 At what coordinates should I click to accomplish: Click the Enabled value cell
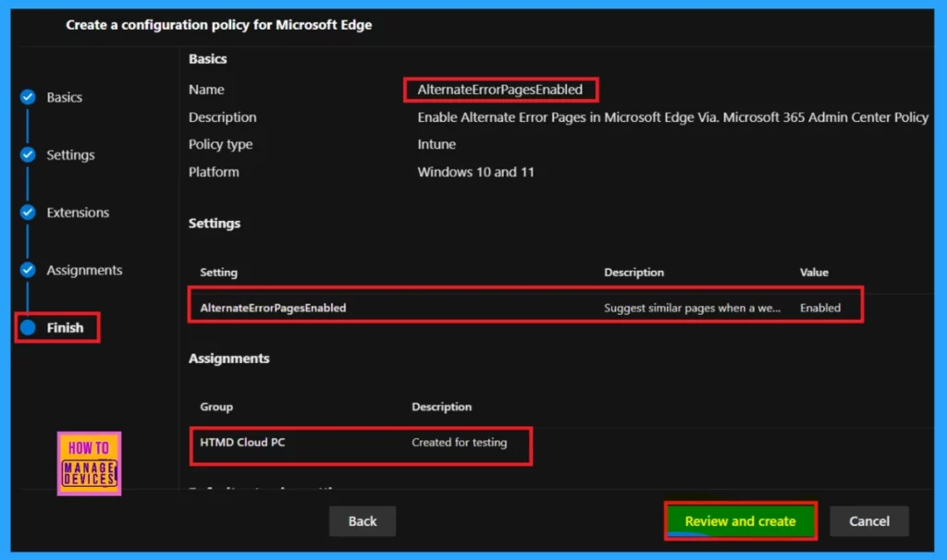point(820,308)
